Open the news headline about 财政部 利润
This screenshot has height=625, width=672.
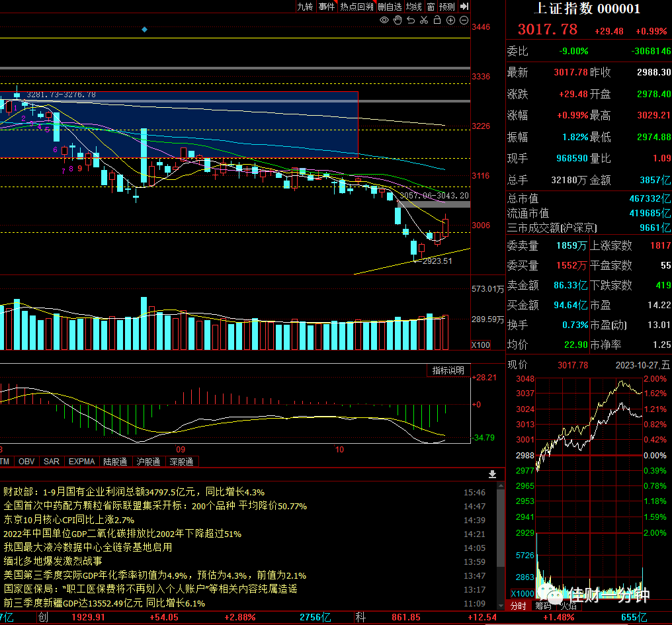(x=134, y=492)
